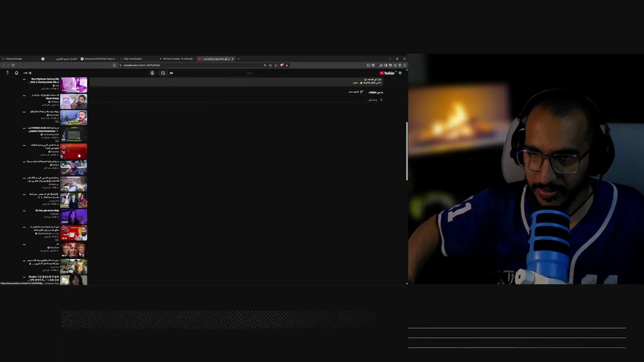
Task: Open the browser main menu icon
Action: click(x=405, y=65)
